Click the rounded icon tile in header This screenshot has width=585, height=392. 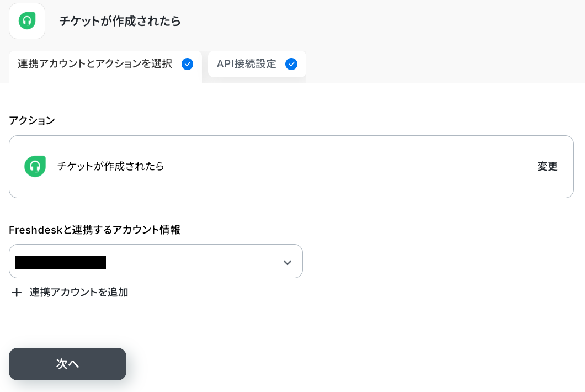click(27, 21)
